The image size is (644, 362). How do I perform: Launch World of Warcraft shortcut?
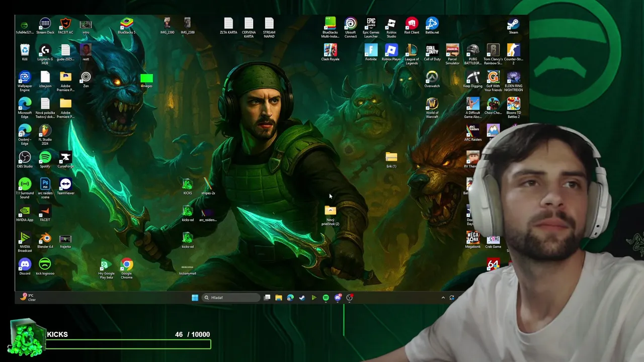(432, 108)
